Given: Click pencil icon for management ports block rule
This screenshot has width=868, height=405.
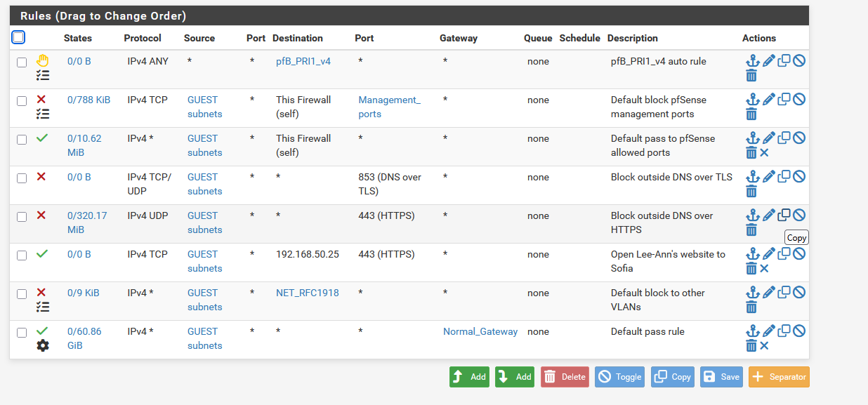Looking at the screenshot, I should 768,100.
